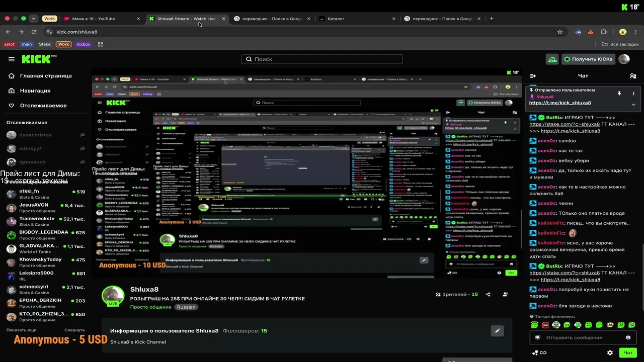Open the Leksipro5000 followed channel
Image resolution: width=644 pixels, height=362 pixels.
pos(45,276)
